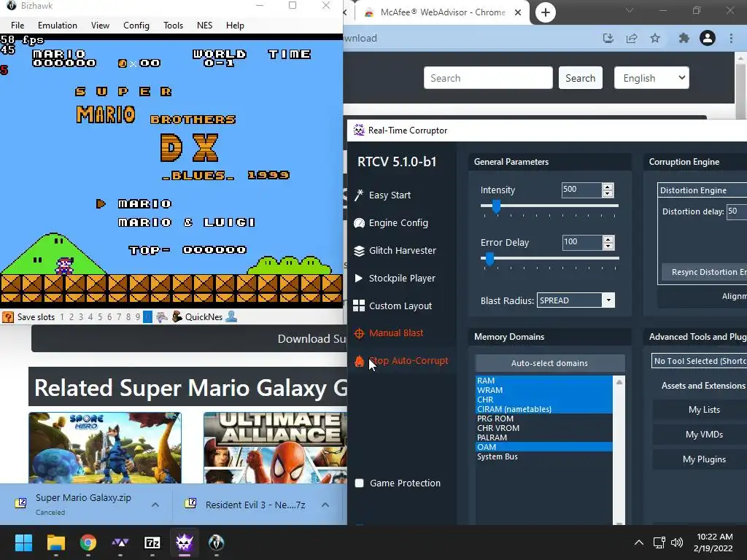
Task: Open the Windows Start menu
Action: click(23, 542)
